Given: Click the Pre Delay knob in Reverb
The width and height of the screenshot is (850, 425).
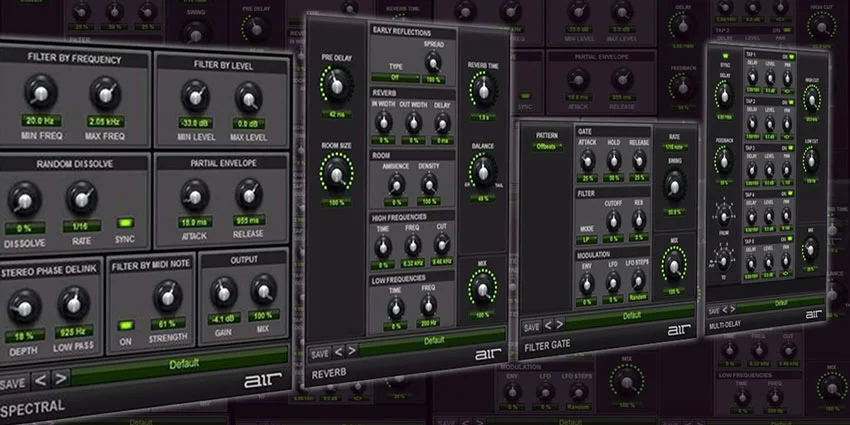Looking at the screenshot, I should [x=337, y=85].
